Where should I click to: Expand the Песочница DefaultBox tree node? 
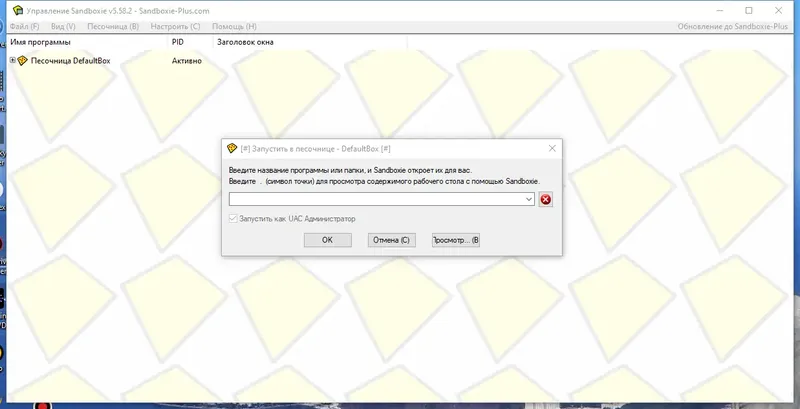point(13,61)
